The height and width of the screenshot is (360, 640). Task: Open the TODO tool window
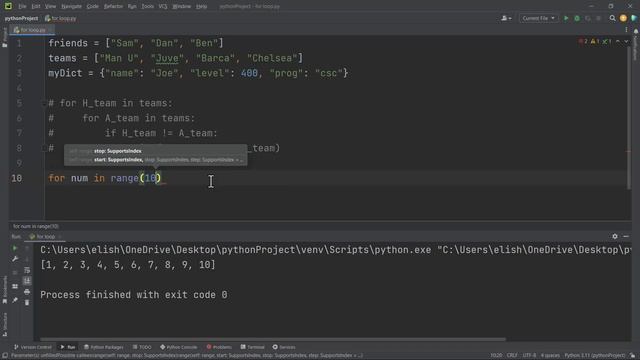142,347
